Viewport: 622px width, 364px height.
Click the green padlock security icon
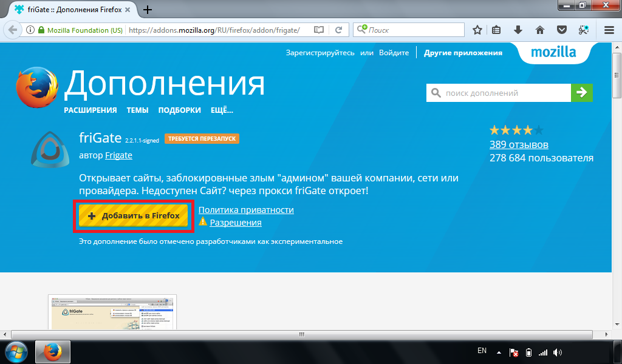(41, 30)
